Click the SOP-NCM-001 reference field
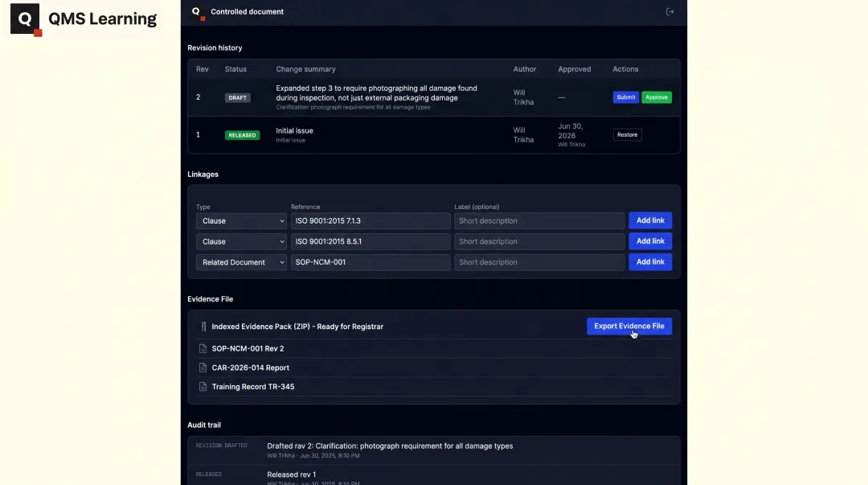Screen dimensions: 868x485 [371, 262]
